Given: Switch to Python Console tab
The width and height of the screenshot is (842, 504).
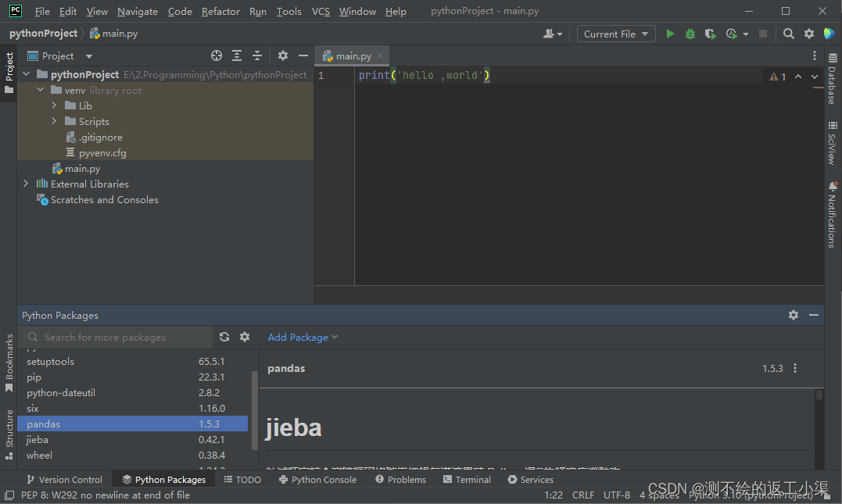Looking at the screenshot, I should [x=318, y=479].
